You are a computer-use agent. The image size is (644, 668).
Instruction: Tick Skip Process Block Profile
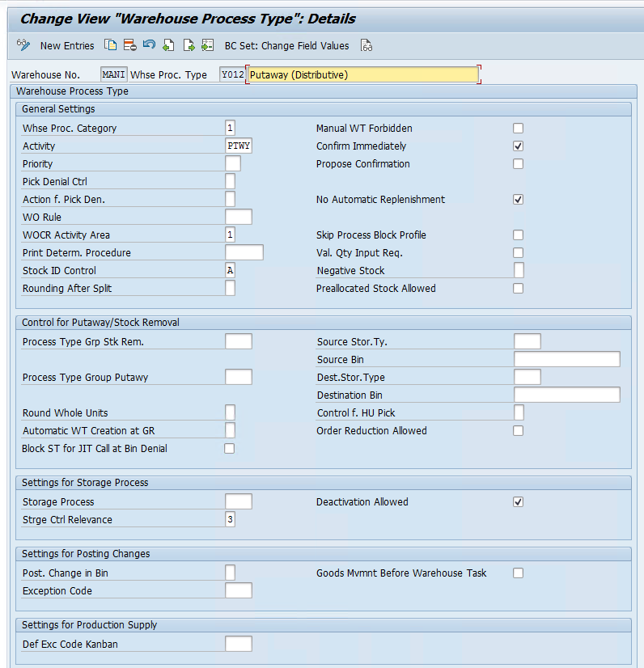point(519,235)
